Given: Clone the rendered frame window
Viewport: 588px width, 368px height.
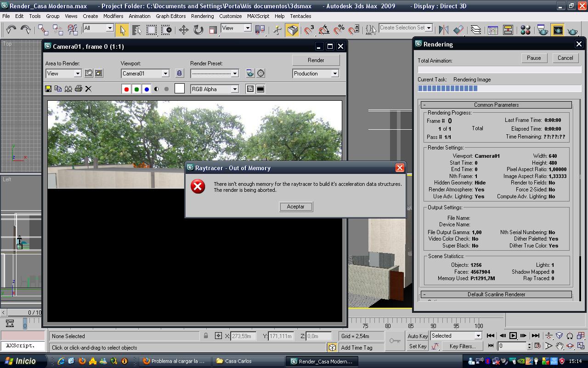Looking at the screenshot, I should [68, 89].
